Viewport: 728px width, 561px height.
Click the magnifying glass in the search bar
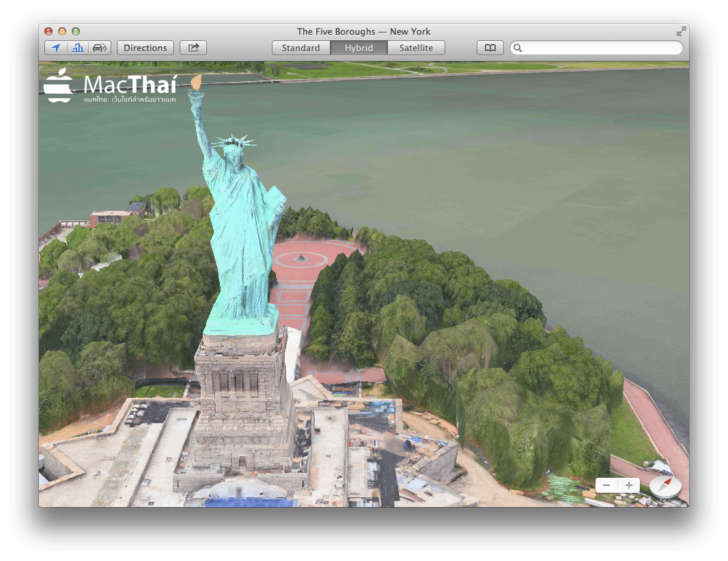[518, 48]
